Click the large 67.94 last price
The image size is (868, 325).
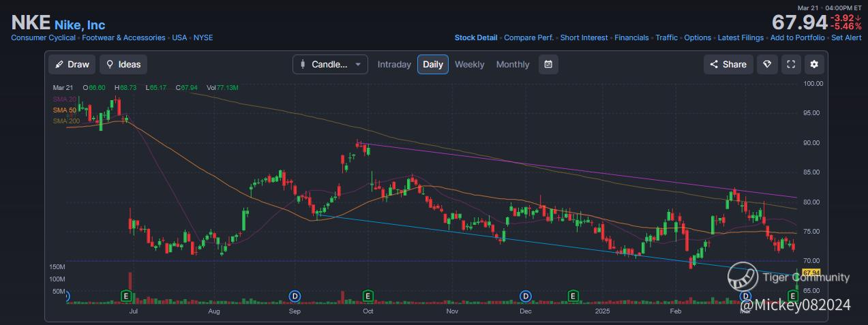point(800,22)
